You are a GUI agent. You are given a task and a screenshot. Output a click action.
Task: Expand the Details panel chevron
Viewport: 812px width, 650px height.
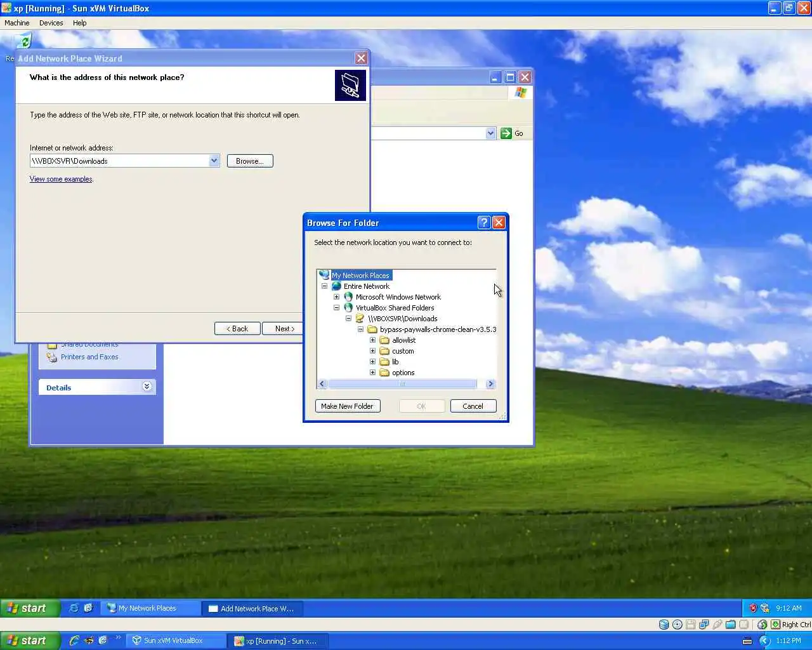pos(147,387)
